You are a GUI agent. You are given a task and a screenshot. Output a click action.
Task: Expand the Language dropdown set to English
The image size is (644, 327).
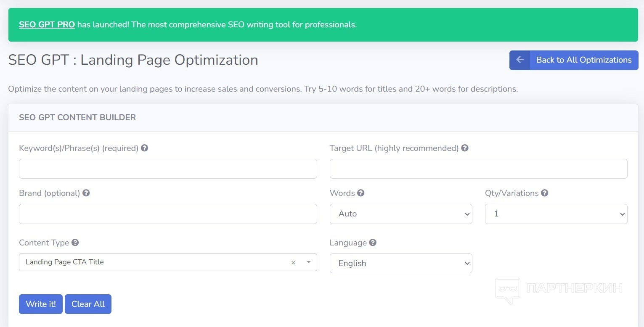tap(401, 264)
